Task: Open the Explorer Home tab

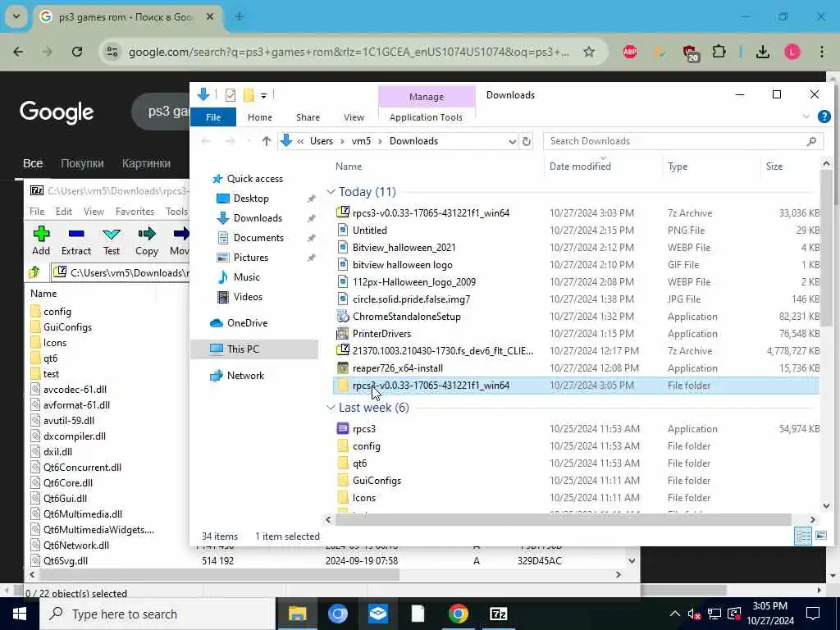Action: pos(260,117)
